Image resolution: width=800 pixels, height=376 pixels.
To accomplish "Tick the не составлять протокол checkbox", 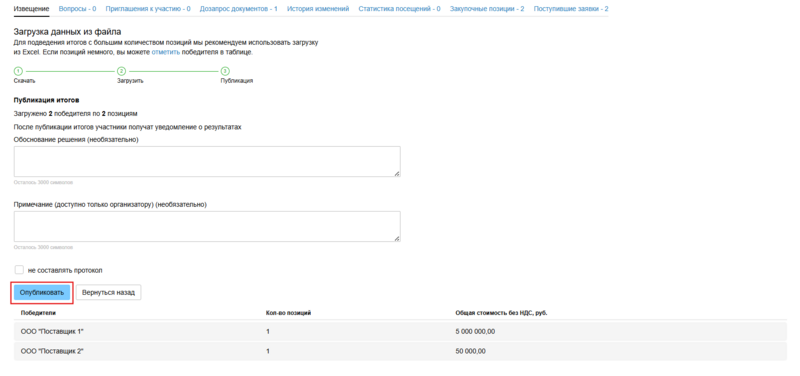I will tap(19, 270).
